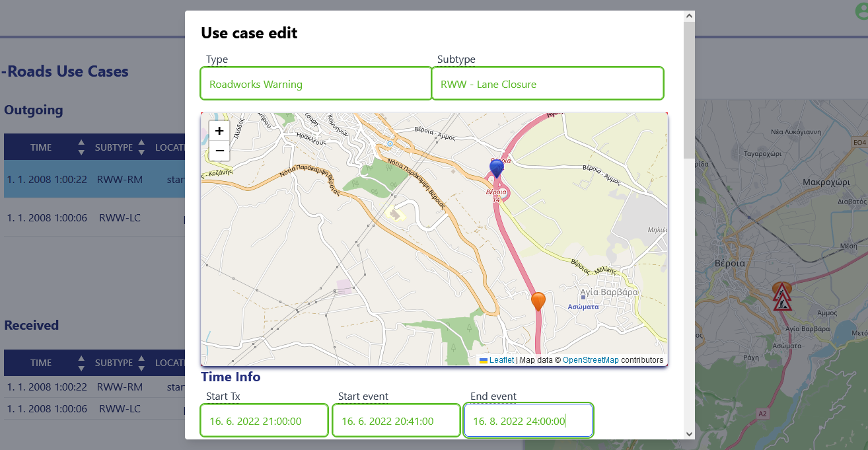The image size is (868, 450).
Task: Click the roadworks warning sign icon
Action: (782, 298)
